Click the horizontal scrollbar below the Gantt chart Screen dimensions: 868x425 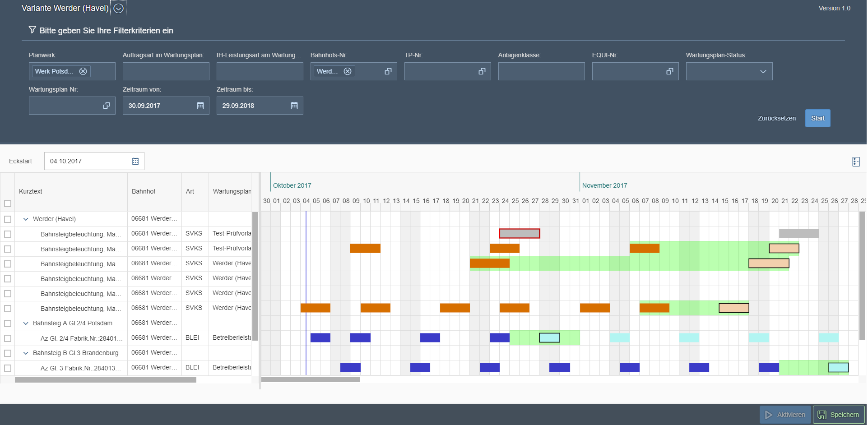coord(311,379)
